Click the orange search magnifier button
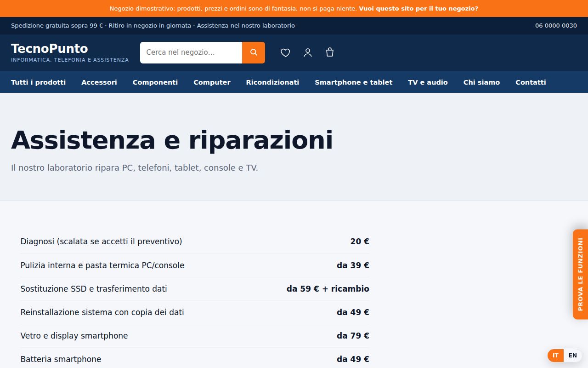 point(254,52)
